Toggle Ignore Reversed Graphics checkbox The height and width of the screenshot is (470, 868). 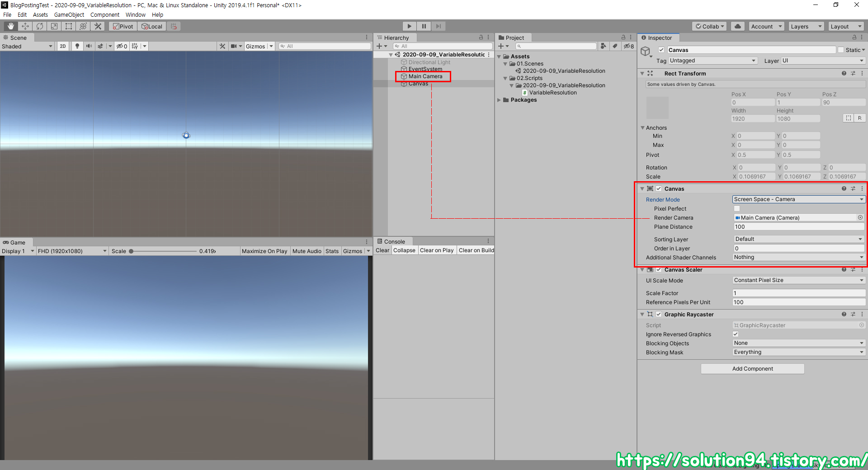click(736, 334)
